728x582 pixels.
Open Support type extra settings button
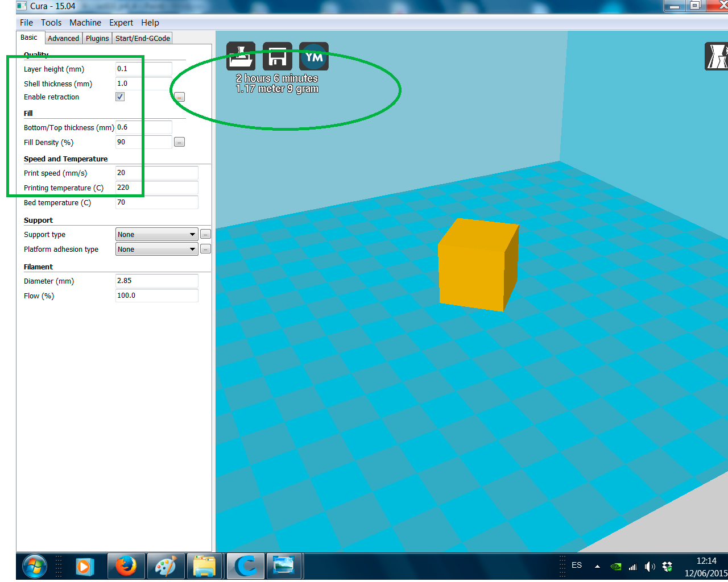pyautogui.click(x=205, y=234)
